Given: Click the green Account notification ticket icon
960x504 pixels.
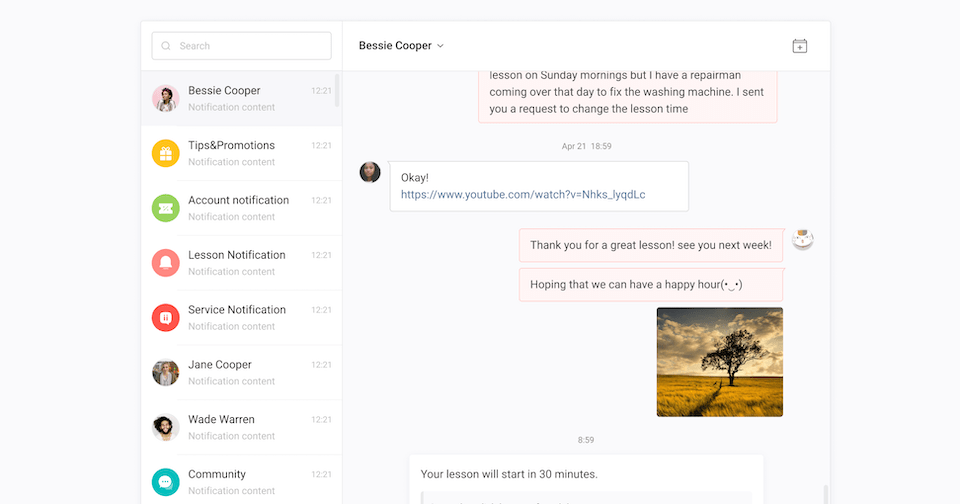Looking at the screenshot, I should click(x=165, y=208).
